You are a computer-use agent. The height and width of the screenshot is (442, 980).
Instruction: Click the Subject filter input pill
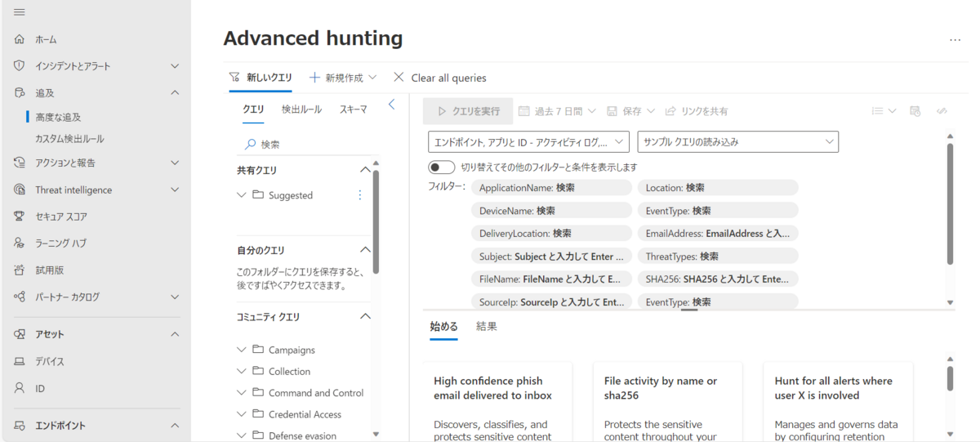pyautogui.click(x=551, y=257)
